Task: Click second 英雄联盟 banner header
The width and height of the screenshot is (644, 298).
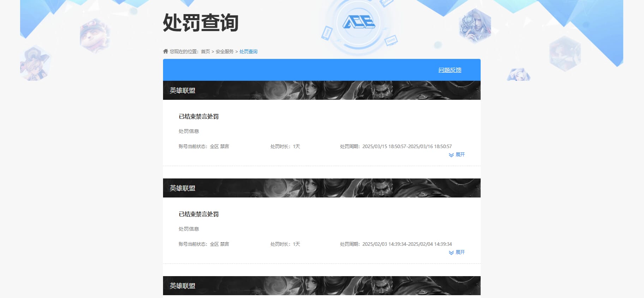Action: tap(322, 188)
